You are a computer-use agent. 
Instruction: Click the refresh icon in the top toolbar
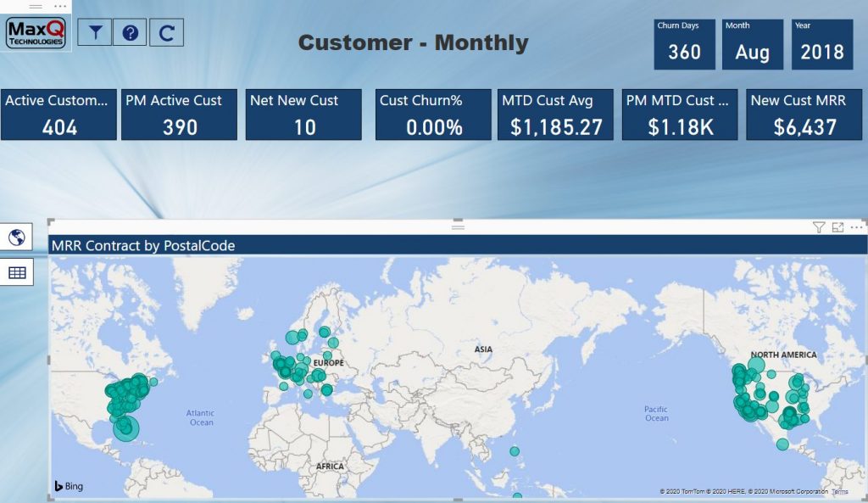coord(166,32)
